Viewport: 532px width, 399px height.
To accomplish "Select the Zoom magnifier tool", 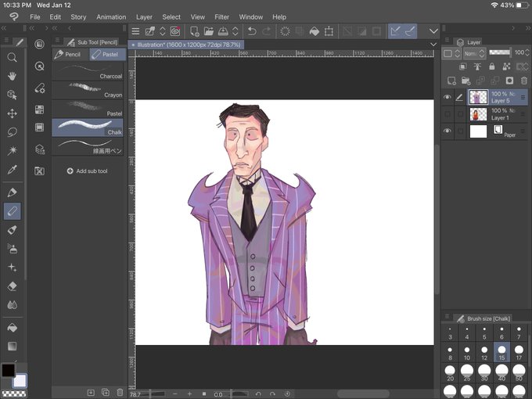I will point(12,57).
